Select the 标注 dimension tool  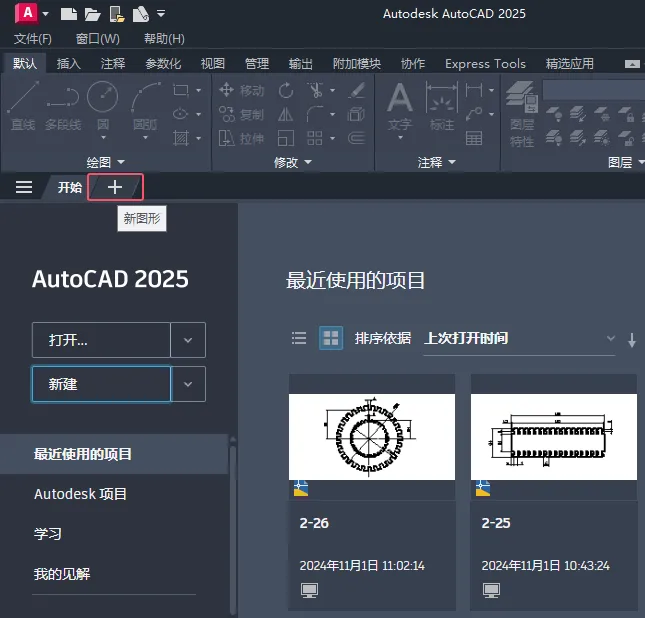pyautogui.click(x=442, y=106)
